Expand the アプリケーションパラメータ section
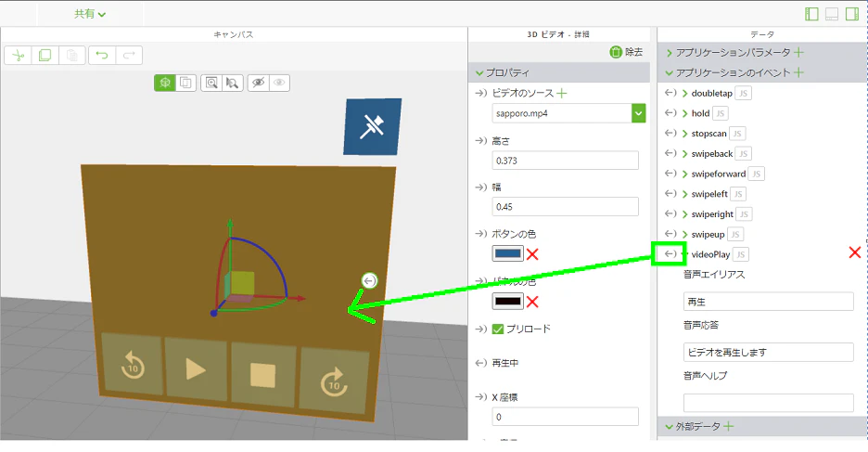868x452 pixels. point(670,53)
